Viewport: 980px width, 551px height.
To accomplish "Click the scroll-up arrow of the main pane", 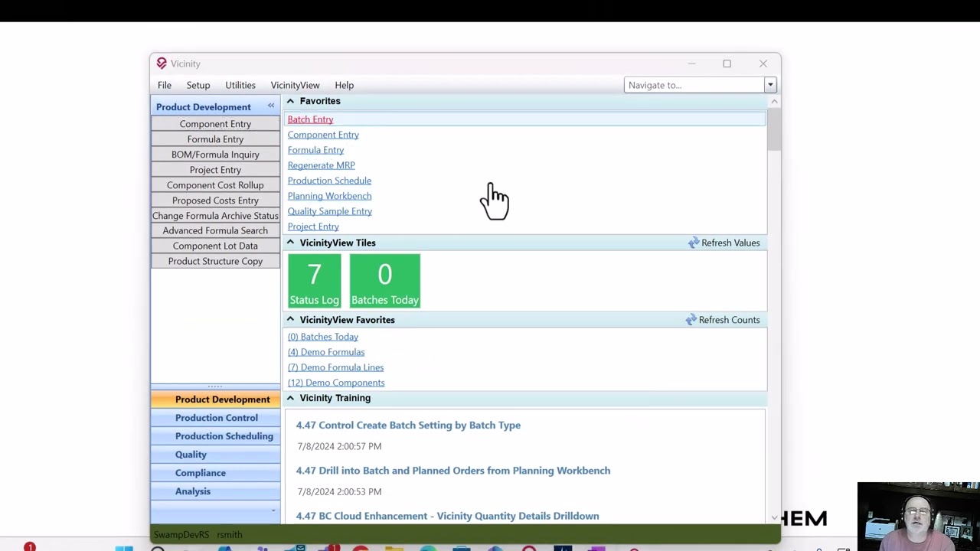I will (x=774, y=101).
